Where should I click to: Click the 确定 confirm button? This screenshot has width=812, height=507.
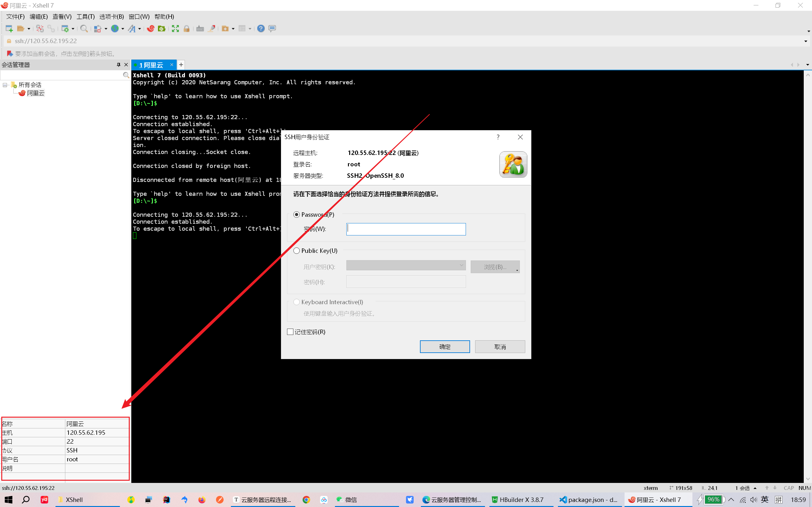tap(445, 346)
